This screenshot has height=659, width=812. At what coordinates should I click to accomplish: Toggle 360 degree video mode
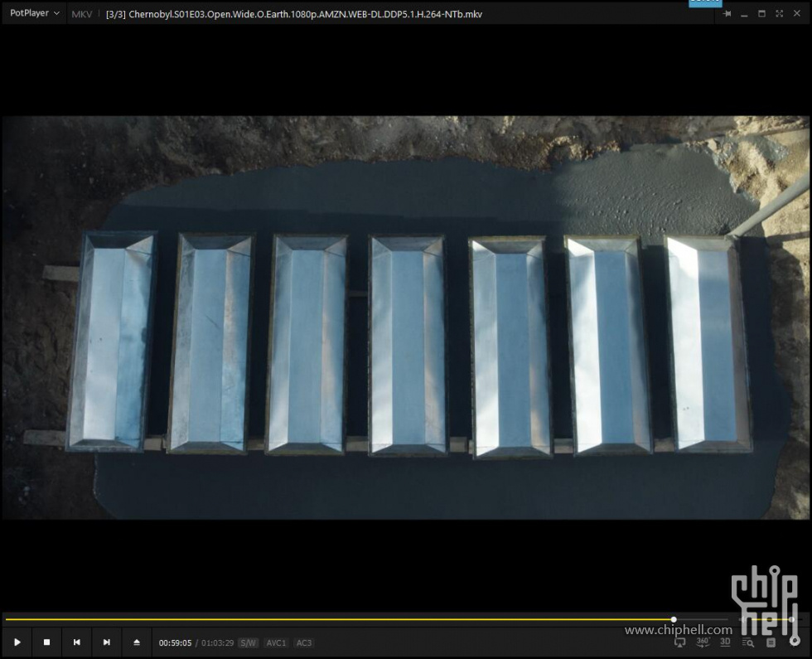703,642
